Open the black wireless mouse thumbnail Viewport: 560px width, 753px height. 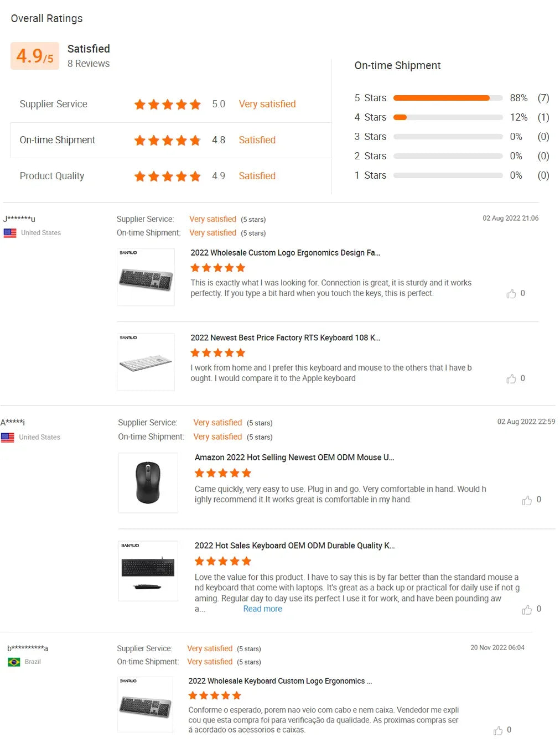(x=148, y=483)
